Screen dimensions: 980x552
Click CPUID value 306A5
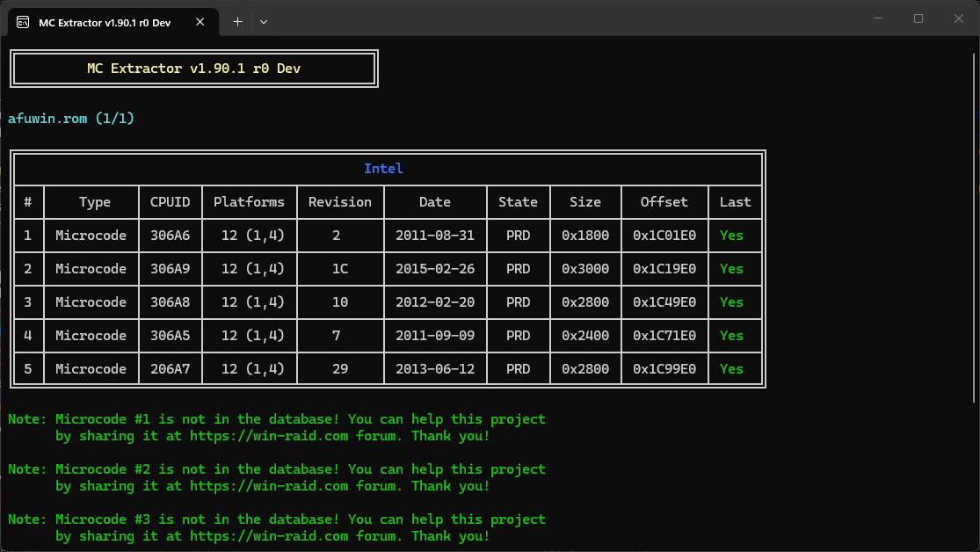(x=170, y=336)
